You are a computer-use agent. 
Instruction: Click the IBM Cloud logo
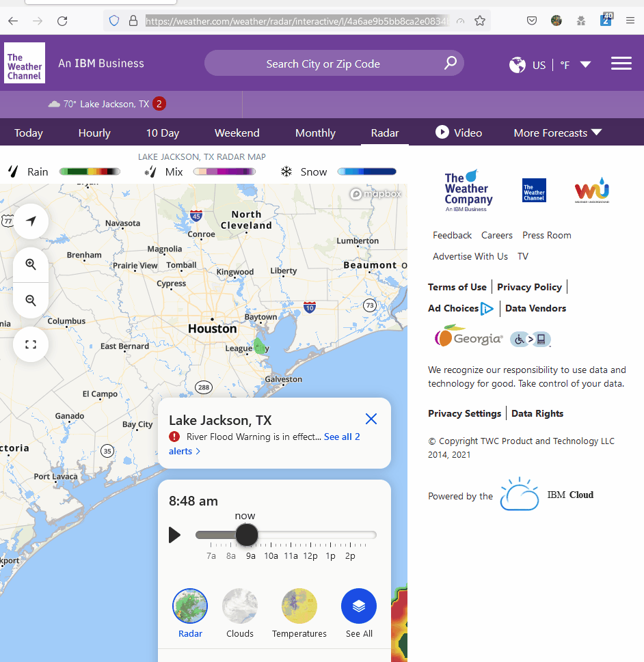point(547,495)
